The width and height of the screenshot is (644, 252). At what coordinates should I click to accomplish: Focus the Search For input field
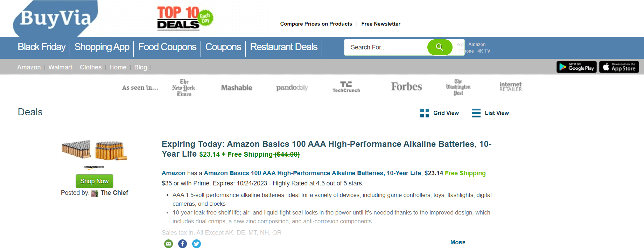(x=385, y=47)
